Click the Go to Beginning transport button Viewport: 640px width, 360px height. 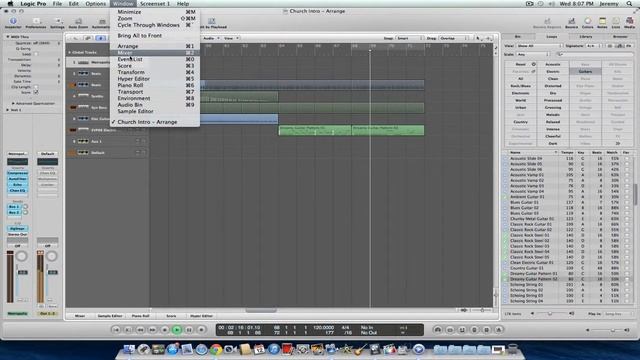pos(116,329)
